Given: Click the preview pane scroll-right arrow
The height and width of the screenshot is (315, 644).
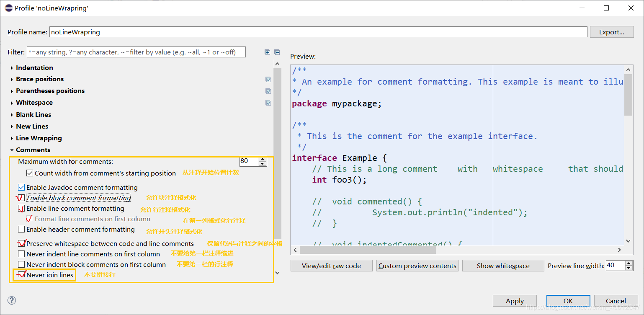Looking at the screenshot, I should (x=620, y=250).
